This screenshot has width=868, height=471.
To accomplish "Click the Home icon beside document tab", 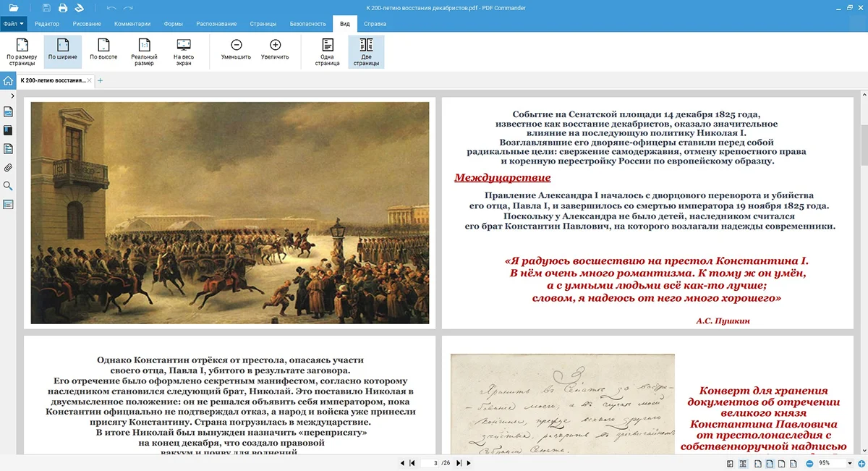I will [8, 80].
